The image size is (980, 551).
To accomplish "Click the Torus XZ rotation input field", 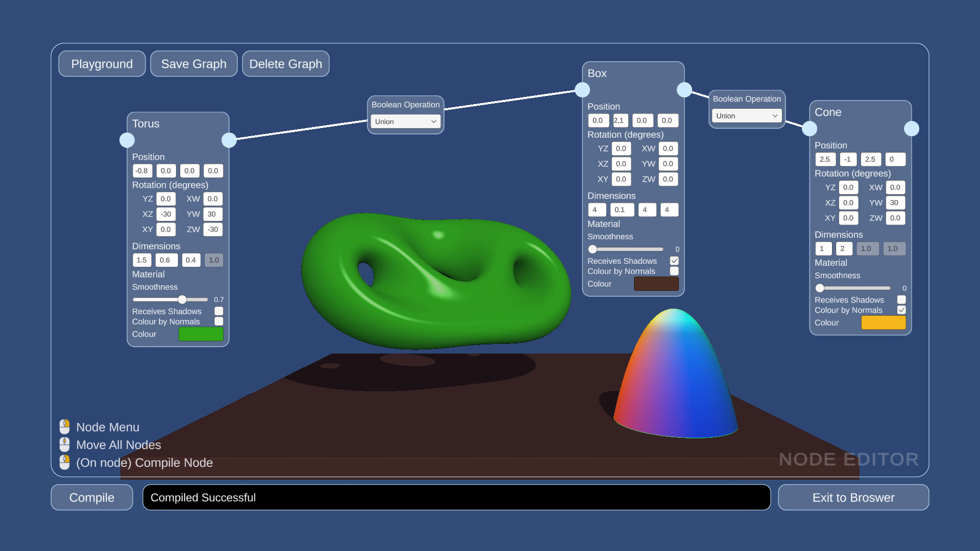I will (166, 214).
